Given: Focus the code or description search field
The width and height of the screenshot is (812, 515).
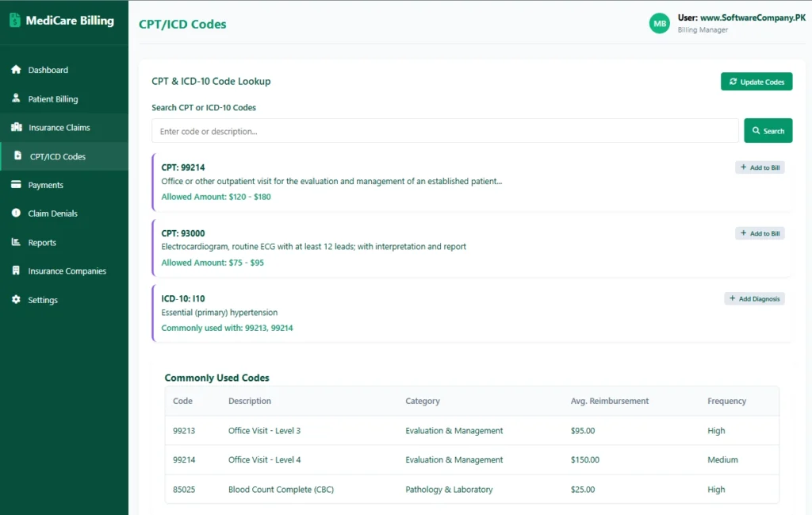Looking at the screenshot, I should tap(445, 131).
